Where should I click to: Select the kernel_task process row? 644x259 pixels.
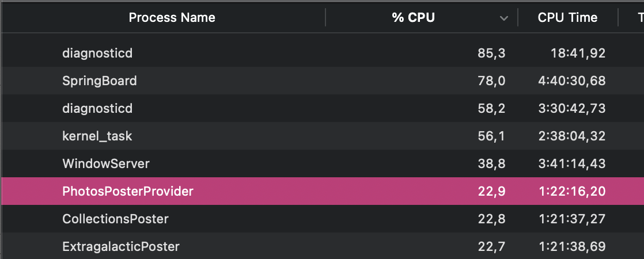(x=97, y=136)
